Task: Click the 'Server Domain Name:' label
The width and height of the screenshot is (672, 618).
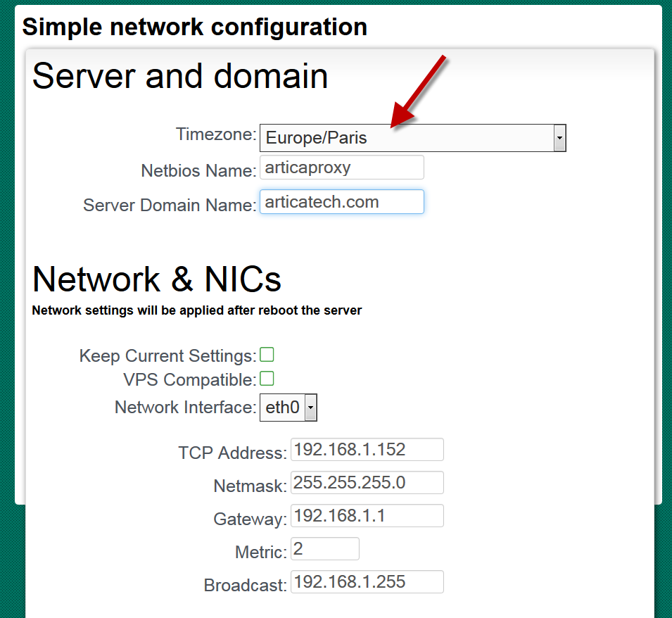Action: pos(170,205)
